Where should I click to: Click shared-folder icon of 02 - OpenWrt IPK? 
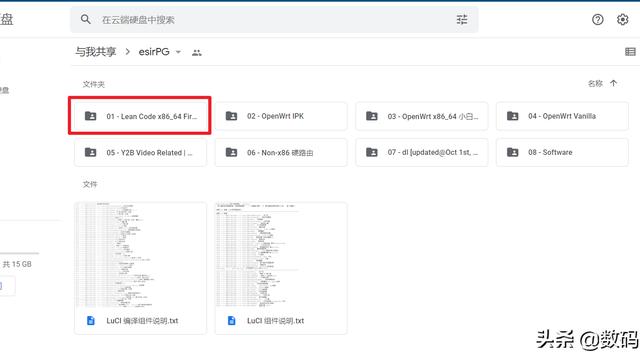click(231, 116)
